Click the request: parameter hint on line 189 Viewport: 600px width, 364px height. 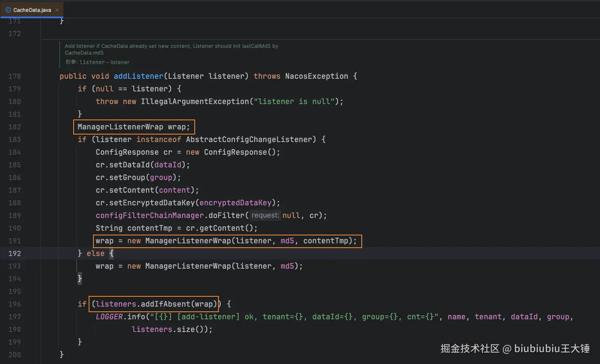(x=265, y=216)
